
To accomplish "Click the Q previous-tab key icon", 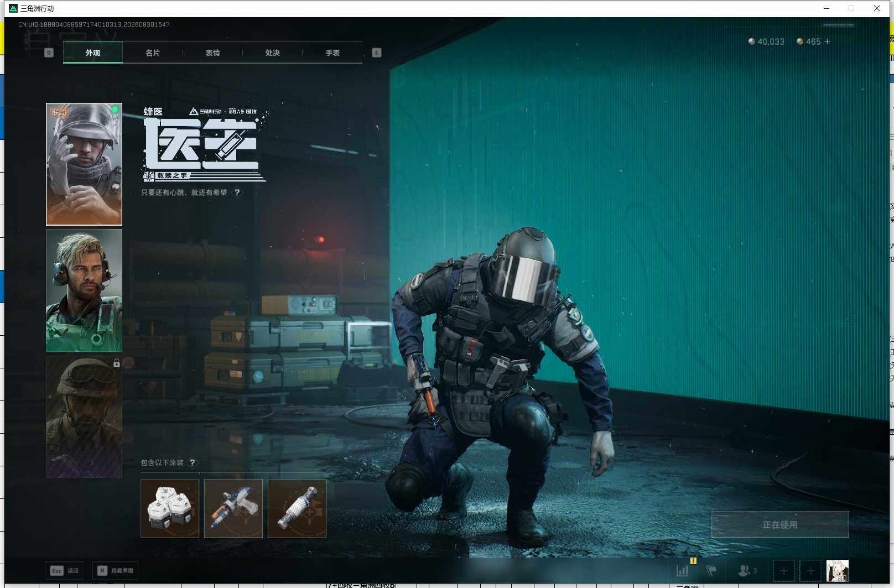I will coord(49,53).
